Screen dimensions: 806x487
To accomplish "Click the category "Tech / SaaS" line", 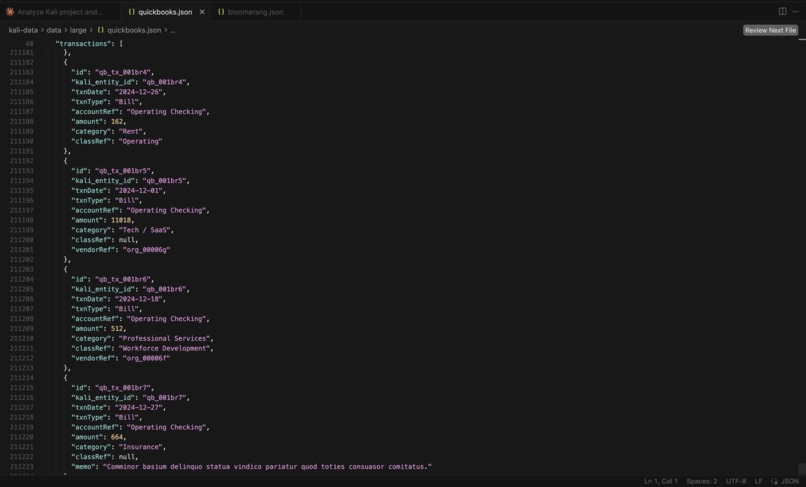I will coord(122,230).
